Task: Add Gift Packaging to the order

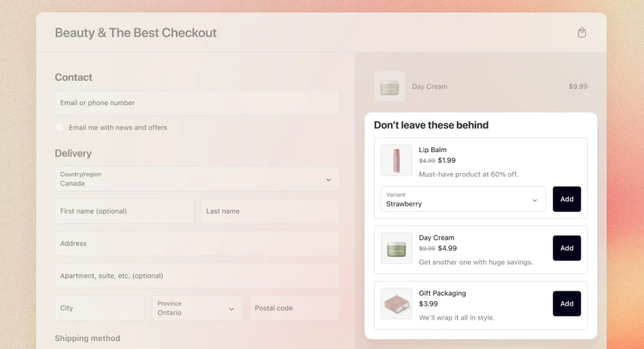Action: 567,304
